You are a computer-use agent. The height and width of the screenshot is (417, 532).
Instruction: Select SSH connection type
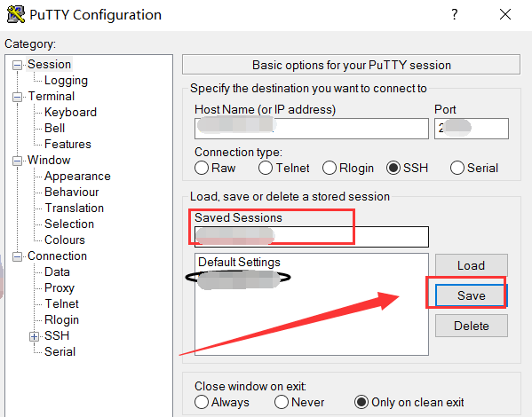coord(393,168)
